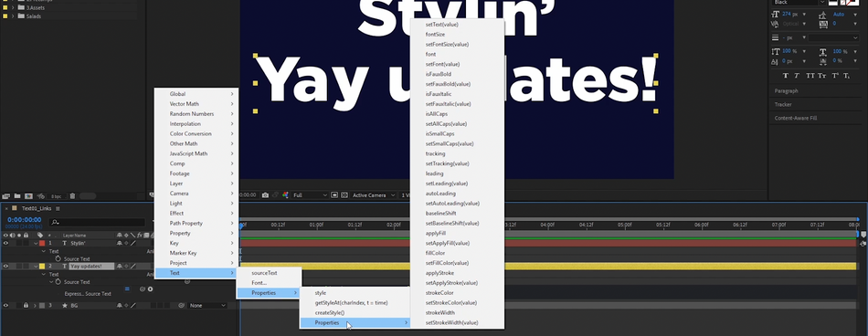
Task: Expand the Tracker panel
Action: point(783,104)
